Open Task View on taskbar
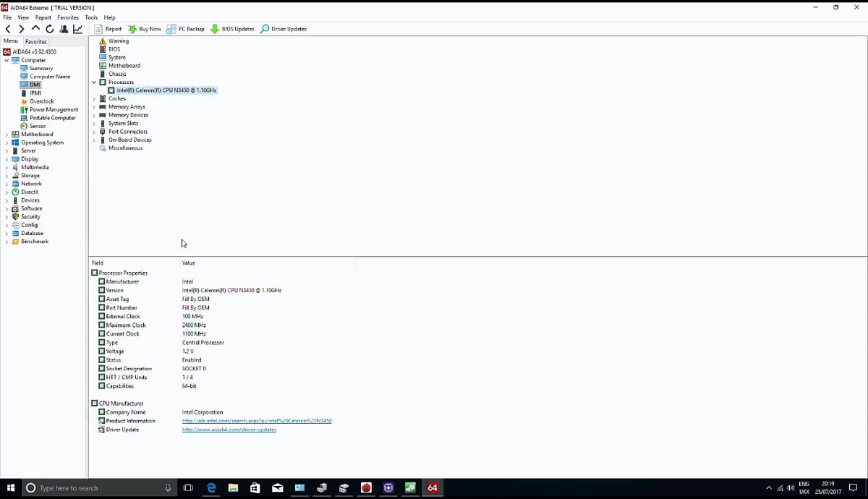 point(188,488)
